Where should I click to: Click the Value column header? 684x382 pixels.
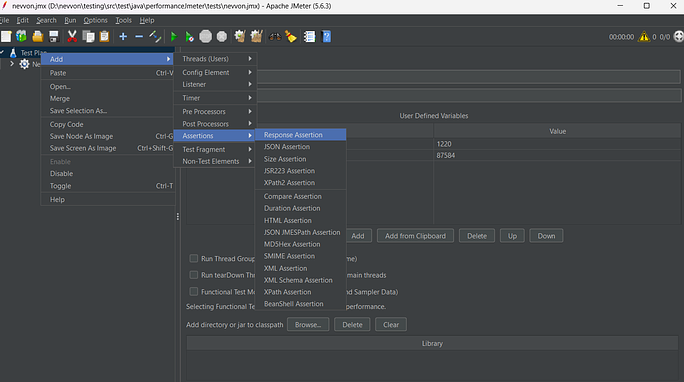557,131
